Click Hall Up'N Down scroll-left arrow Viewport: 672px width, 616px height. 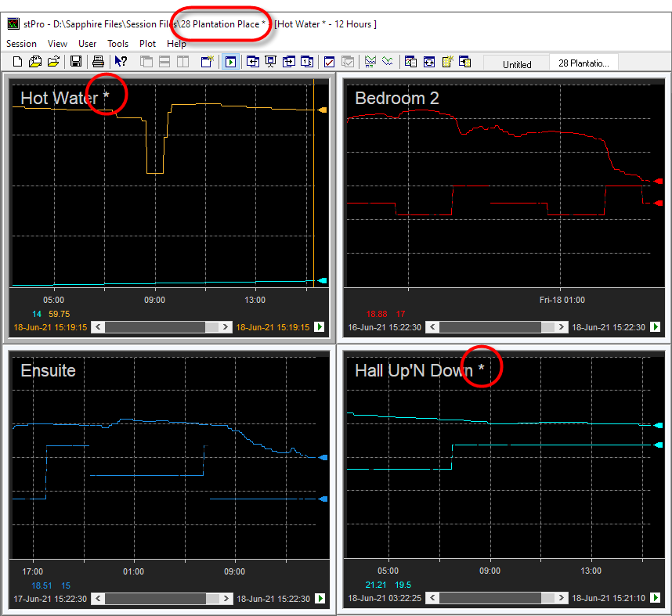coord(432,597)
